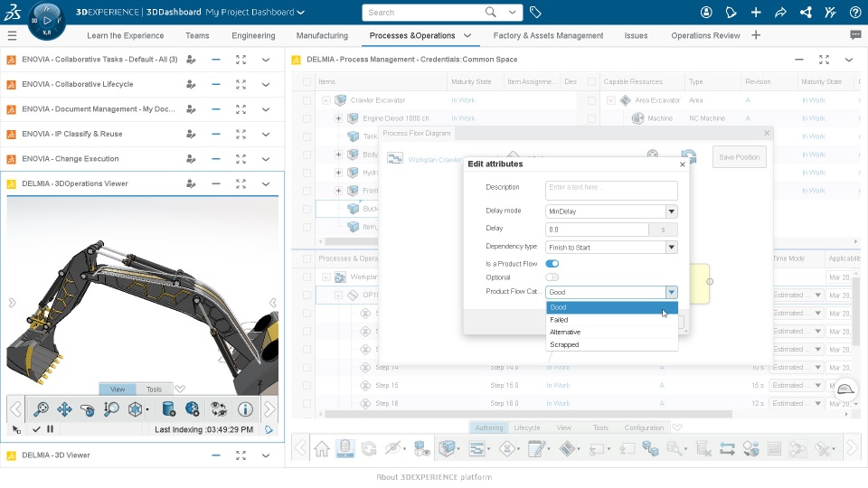The height and width of the screenshot is (488, 868).
Task: Click the network share icon in the header
Action: [x=806, y=12]
